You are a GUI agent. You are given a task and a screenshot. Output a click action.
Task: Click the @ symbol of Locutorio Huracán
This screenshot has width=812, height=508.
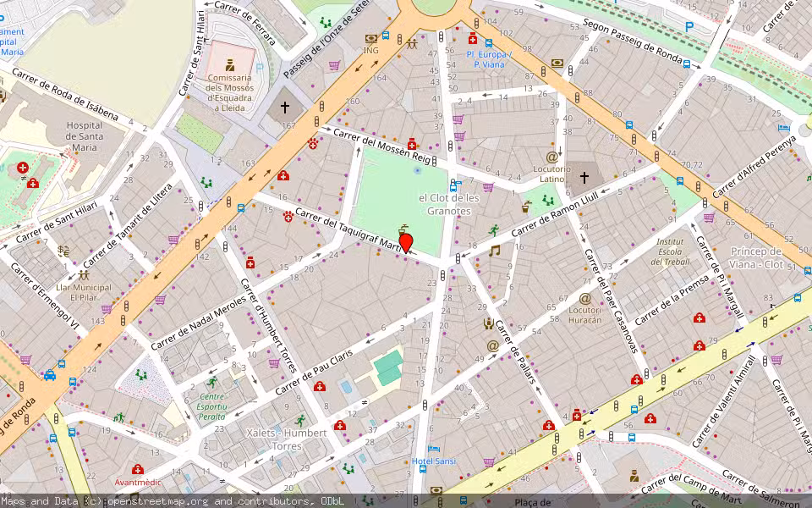(584, 299)
